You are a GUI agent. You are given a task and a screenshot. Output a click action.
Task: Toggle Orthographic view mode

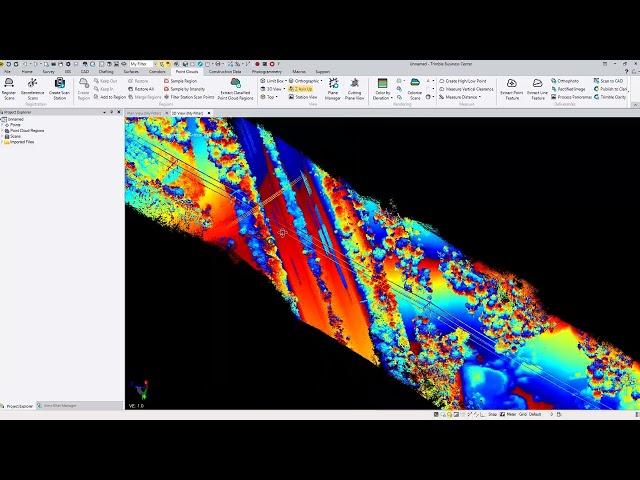click(306, 81)
